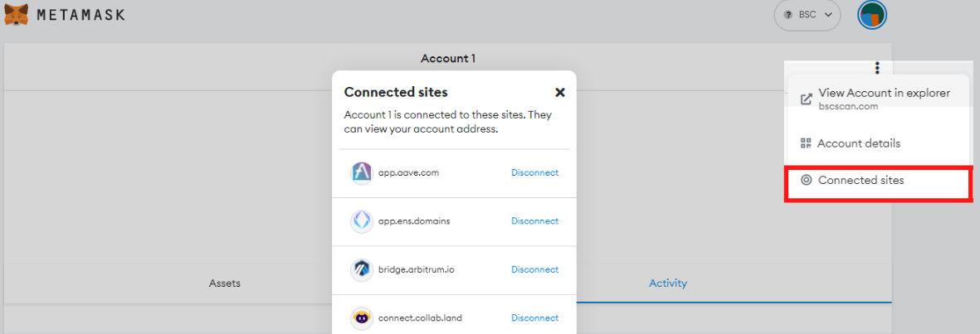
Task: Click the ENS site icon
Action: 362,221
